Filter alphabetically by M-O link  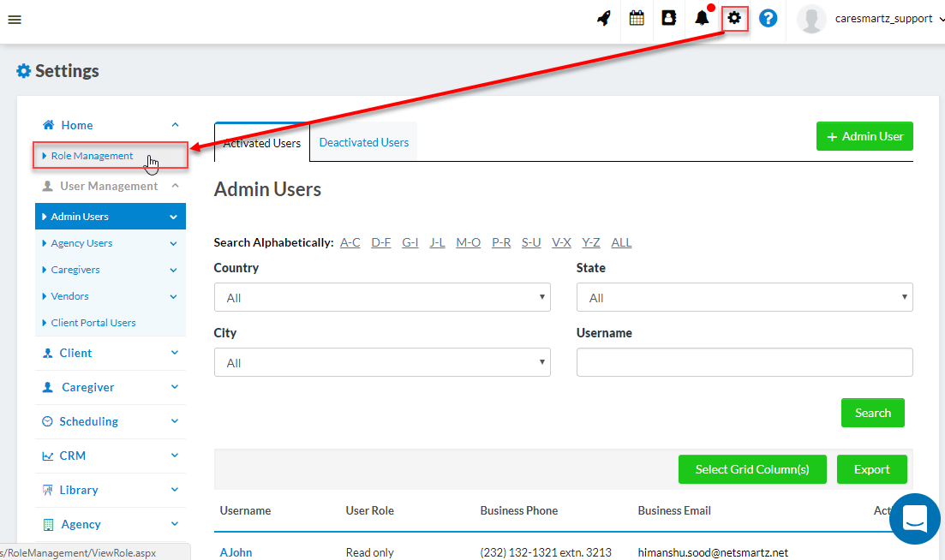pos(468,242)
